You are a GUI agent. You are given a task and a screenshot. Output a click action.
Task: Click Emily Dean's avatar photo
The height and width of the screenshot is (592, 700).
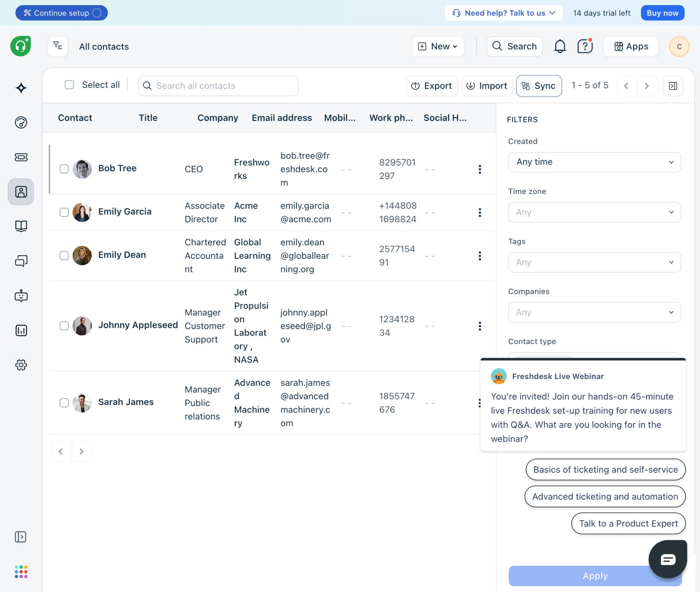click(82, 256)
